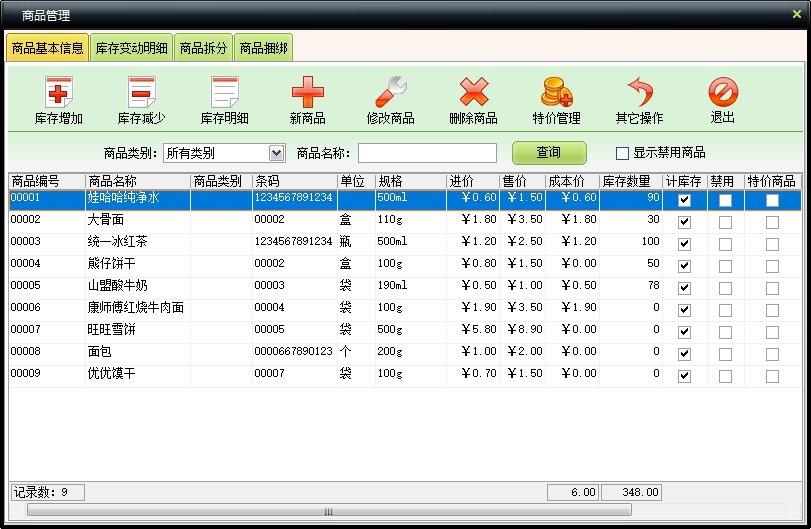This screenshot has height=529, width=811.
Task: Open 库存明细 stock details icon
Action: 225,95
